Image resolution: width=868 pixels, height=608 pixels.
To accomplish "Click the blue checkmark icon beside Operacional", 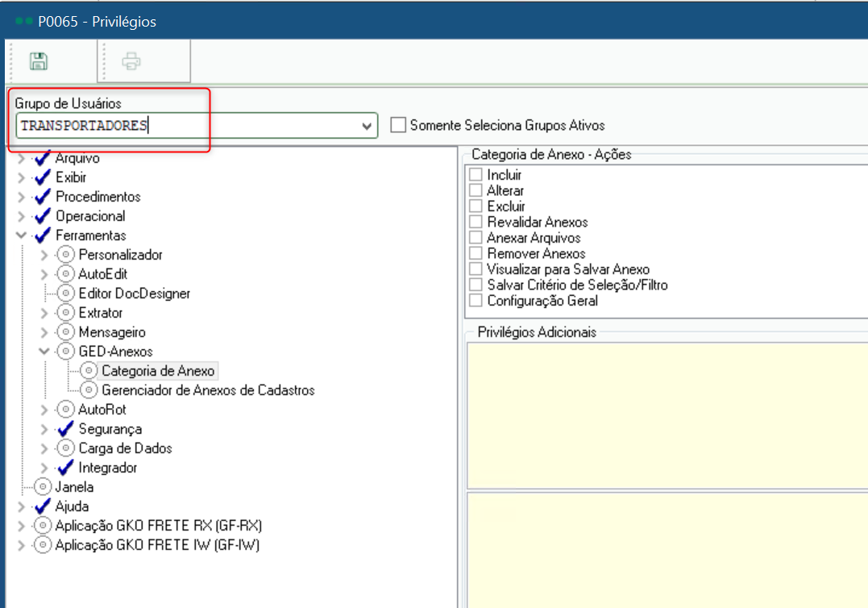I will tap(43, 217).
